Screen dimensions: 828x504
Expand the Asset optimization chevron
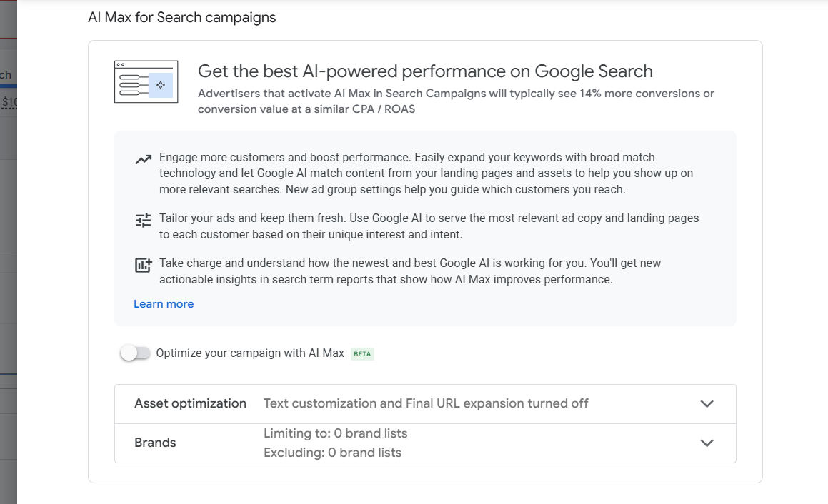click(707, 403)
